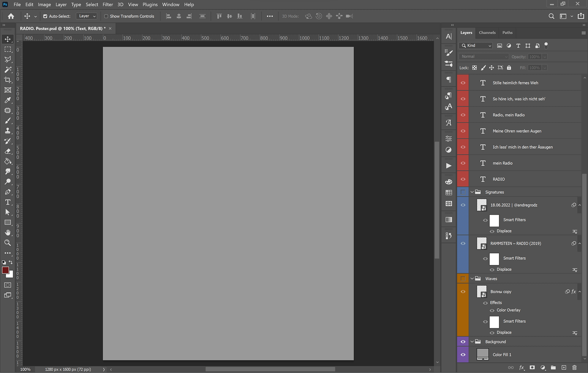Enable Show Transform Controls checkbox

(x=106, y=16)
